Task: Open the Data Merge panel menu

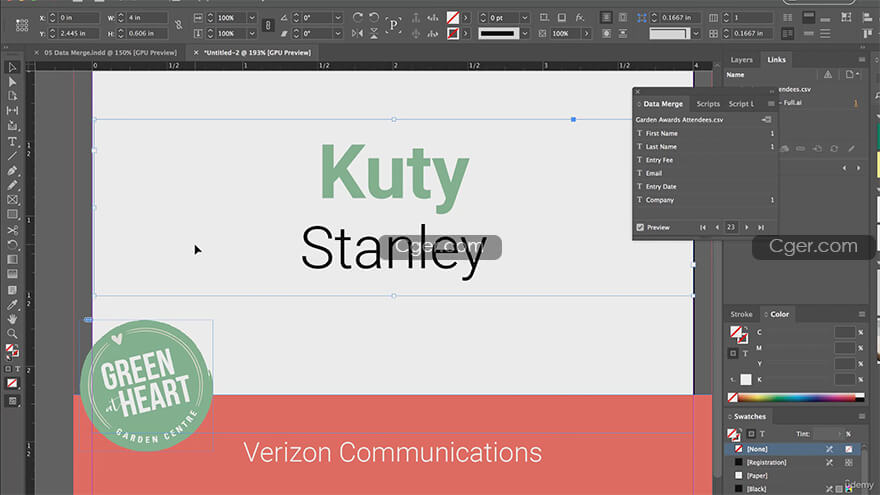Action: pos(771,104)
